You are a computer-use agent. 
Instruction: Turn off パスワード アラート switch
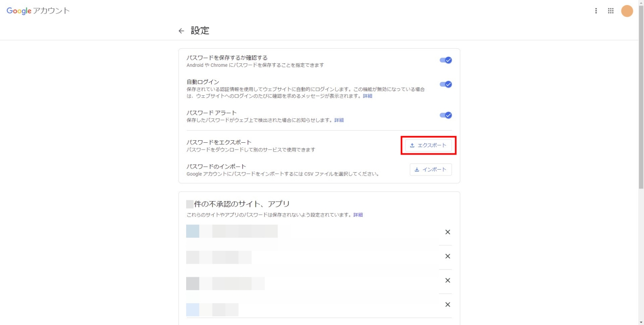point(446,115)
